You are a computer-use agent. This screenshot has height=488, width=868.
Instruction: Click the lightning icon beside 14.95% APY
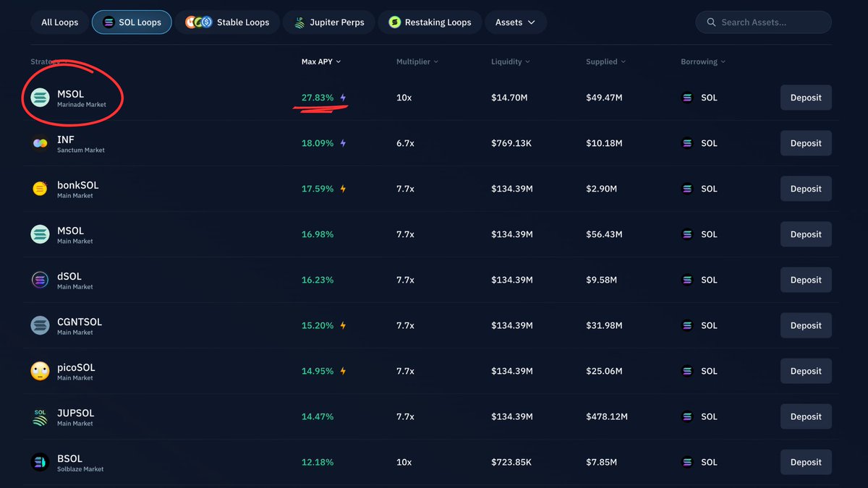(x=343, y=371)
